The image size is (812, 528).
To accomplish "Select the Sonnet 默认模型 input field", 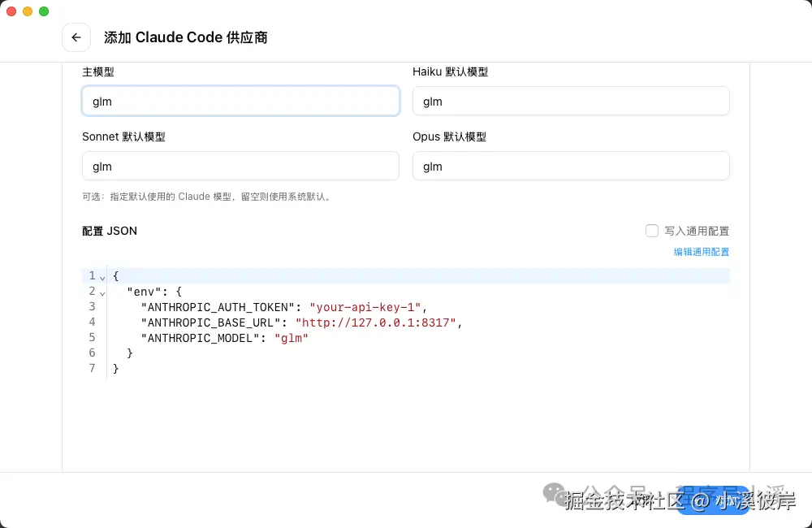I will [241, 166].
